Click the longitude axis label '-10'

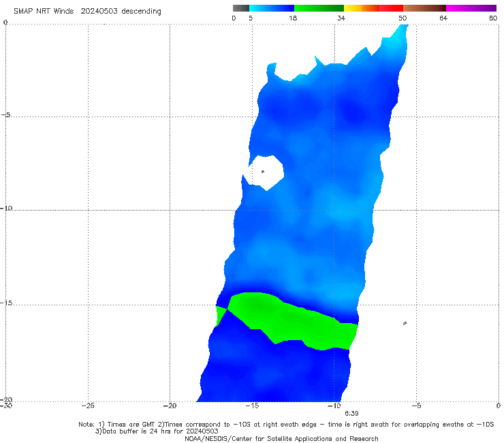click(334, 406)
